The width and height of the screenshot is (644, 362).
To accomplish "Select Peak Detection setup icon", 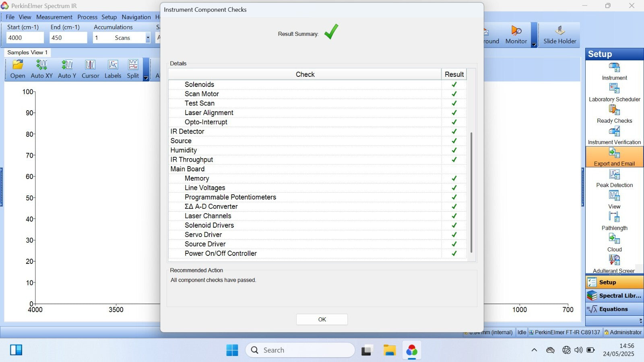I will coord(614,179).
